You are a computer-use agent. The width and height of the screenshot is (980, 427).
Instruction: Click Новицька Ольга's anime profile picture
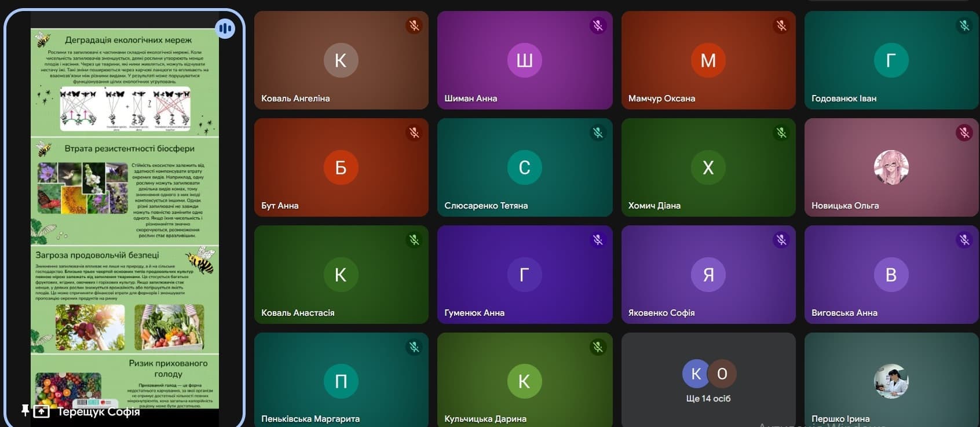tap(891, 167)
